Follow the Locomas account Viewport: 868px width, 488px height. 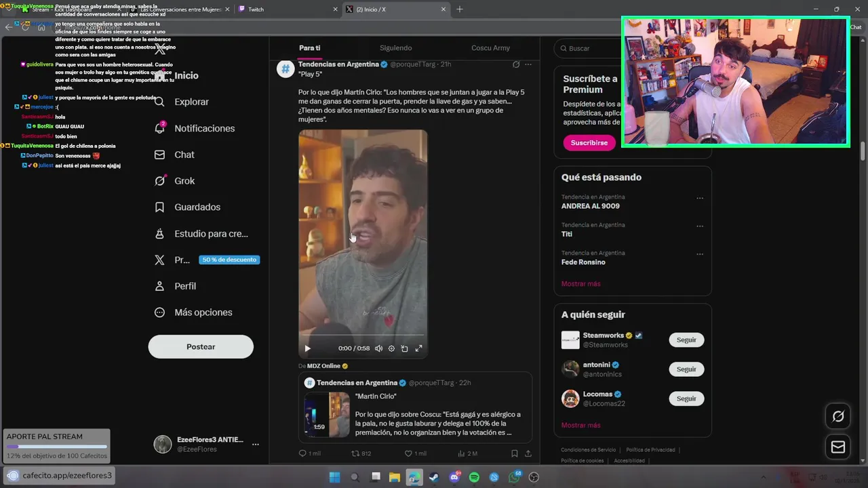(x=686, y=399)
